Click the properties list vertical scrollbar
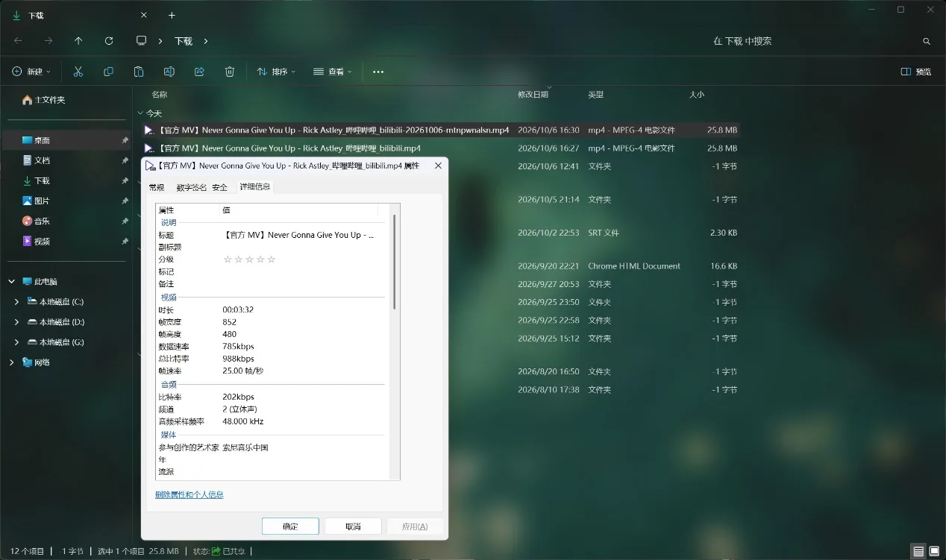Image resolution: width=946 pixels, height=560 pixels. coord(394,261)
